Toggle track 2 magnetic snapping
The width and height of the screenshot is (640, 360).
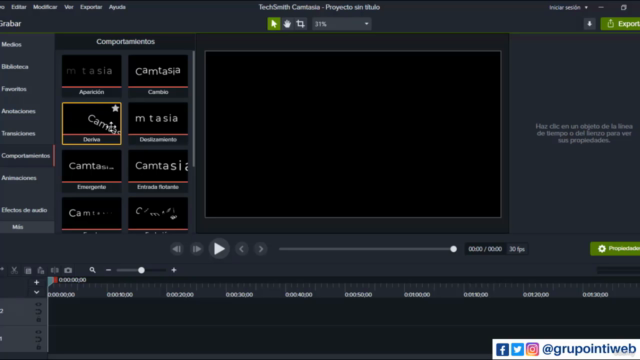tap(38, 312)
